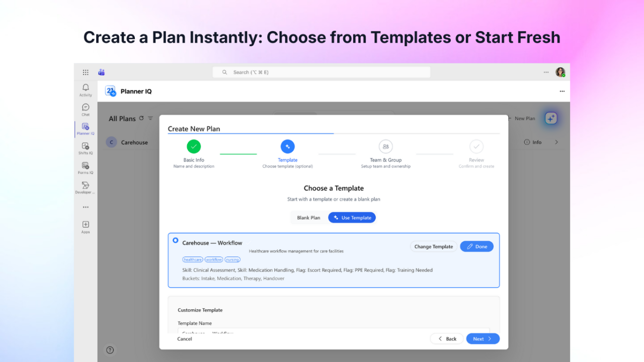Screen dimensions: 644x362
Task: Open Chat in the sidebar
Action: (86, 110)
